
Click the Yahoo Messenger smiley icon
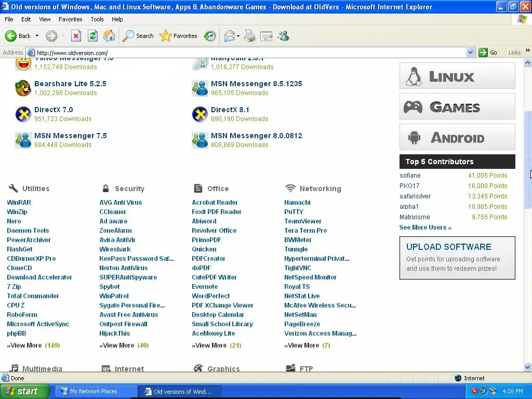pyautogui.click(x=23, y=64)
